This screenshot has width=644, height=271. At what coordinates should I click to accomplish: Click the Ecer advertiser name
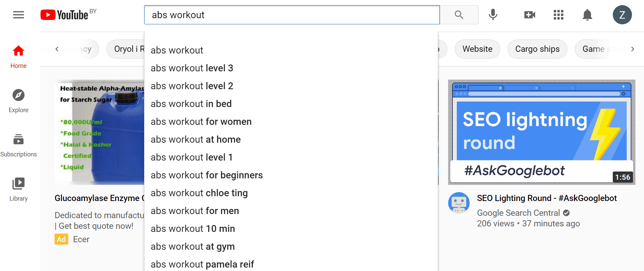[81, 239]
